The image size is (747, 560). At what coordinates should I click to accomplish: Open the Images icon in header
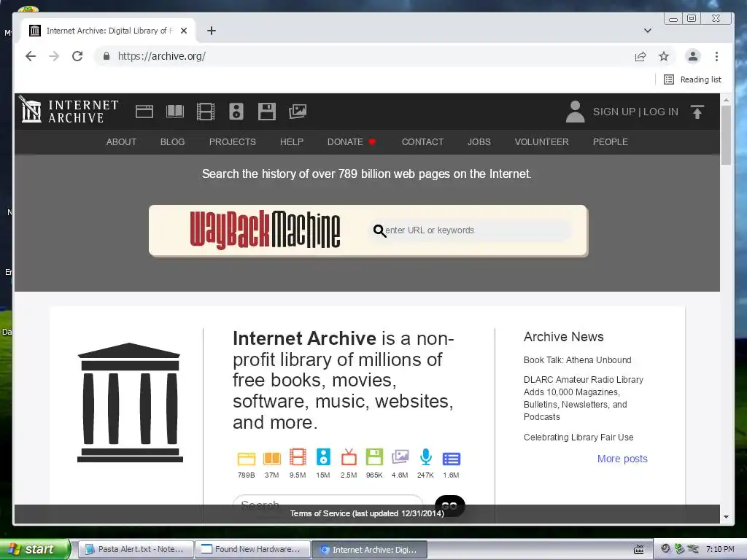click(x=298, y=112)
